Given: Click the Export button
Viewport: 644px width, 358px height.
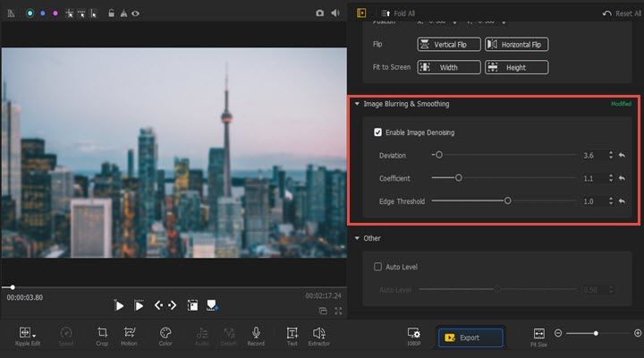Looking at the screenshot, I should [x=470, y=337].
